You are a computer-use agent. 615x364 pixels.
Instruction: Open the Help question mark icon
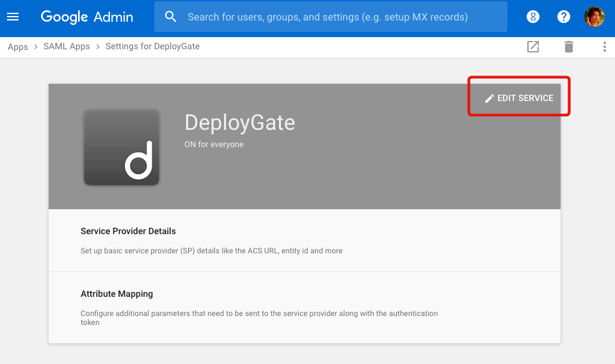point(564,17)
